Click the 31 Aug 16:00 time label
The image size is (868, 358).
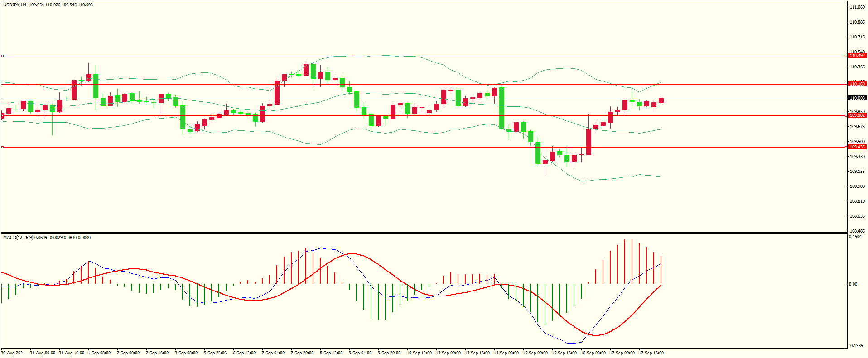[72, 353]
